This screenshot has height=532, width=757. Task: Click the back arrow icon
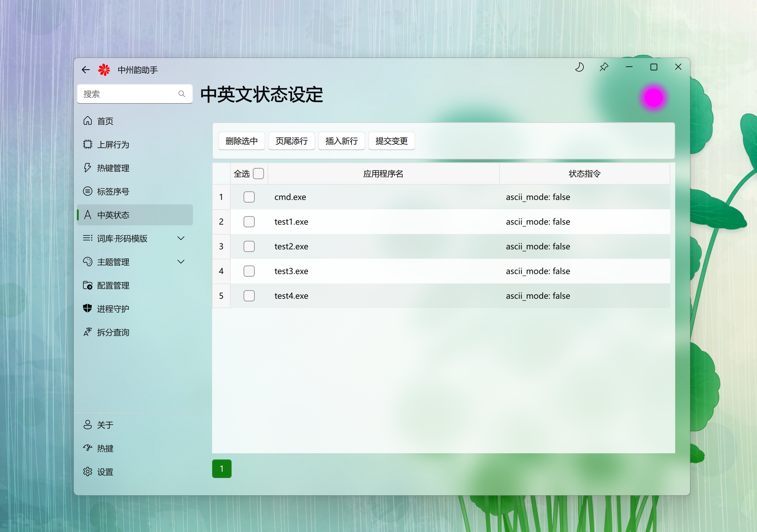tap(86, 69)
